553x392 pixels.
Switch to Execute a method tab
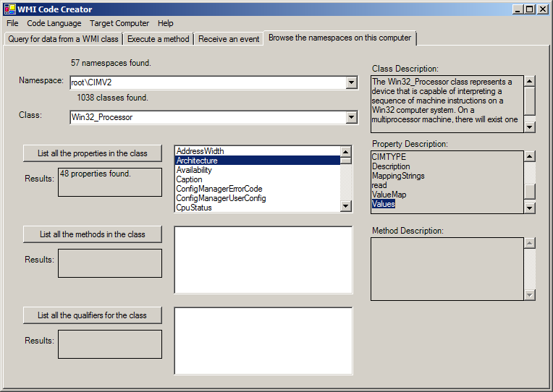(159, 39)
